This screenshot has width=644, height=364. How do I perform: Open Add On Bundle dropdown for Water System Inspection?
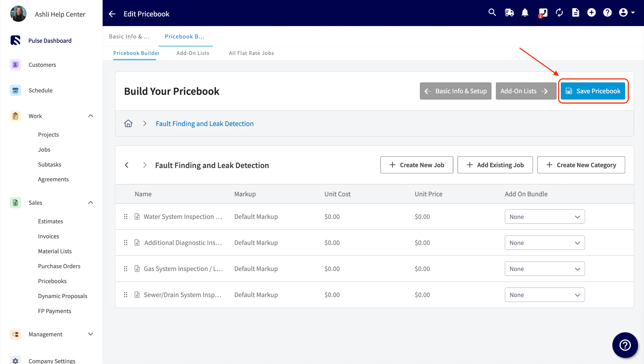(545, 217)
